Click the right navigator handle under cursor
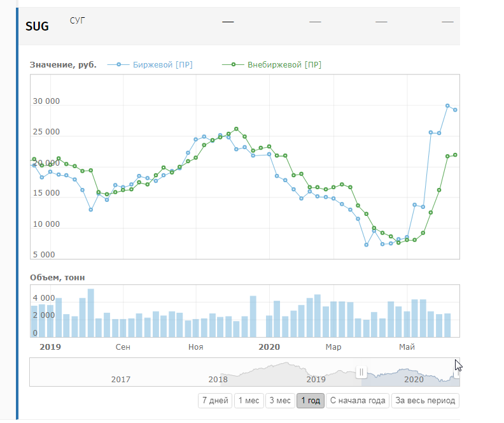This screenshot has width=504, height=423. pyautogui.click(x=457, y=372)
